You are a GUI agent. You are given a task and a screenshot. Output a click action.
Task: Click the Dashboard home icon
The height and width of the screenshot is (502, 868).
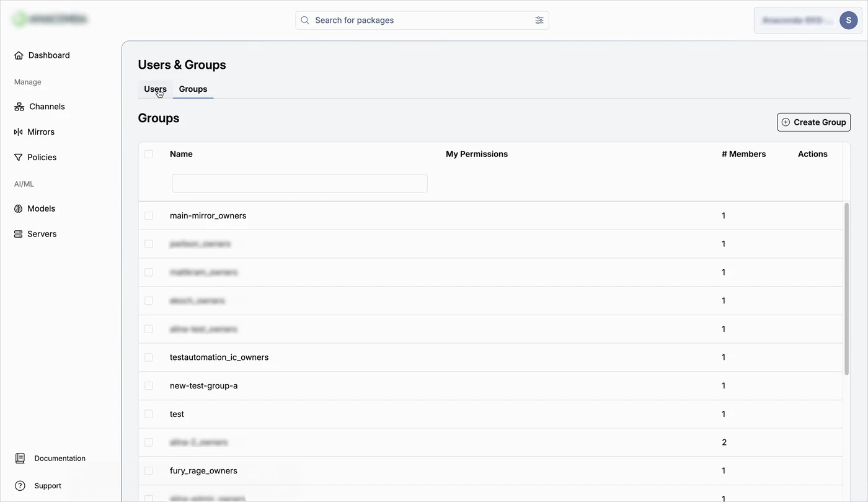coord(19,55)
